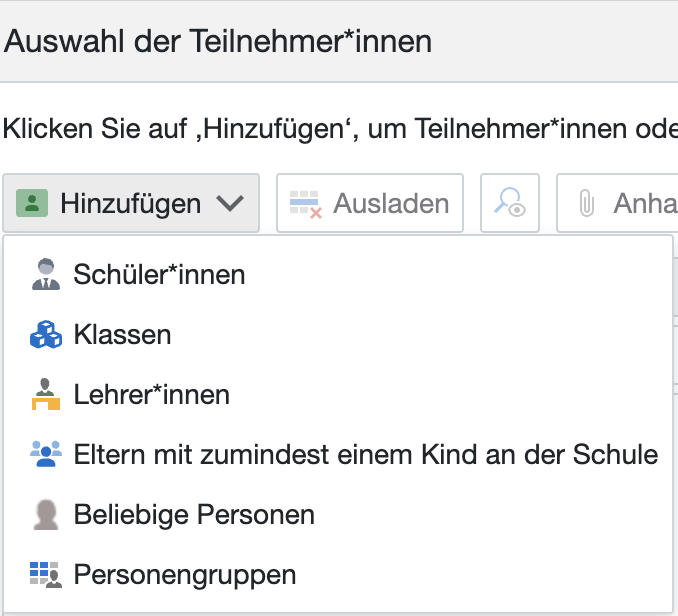
Task: Click the green person icon beside Hinzufügen
Action: point(33,204)
